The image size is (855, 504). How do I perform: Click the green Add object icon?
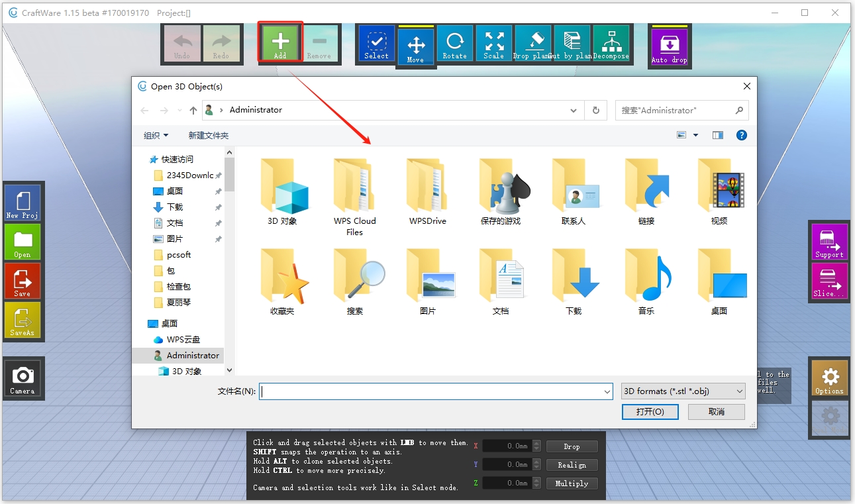click(x=280, y=44)
